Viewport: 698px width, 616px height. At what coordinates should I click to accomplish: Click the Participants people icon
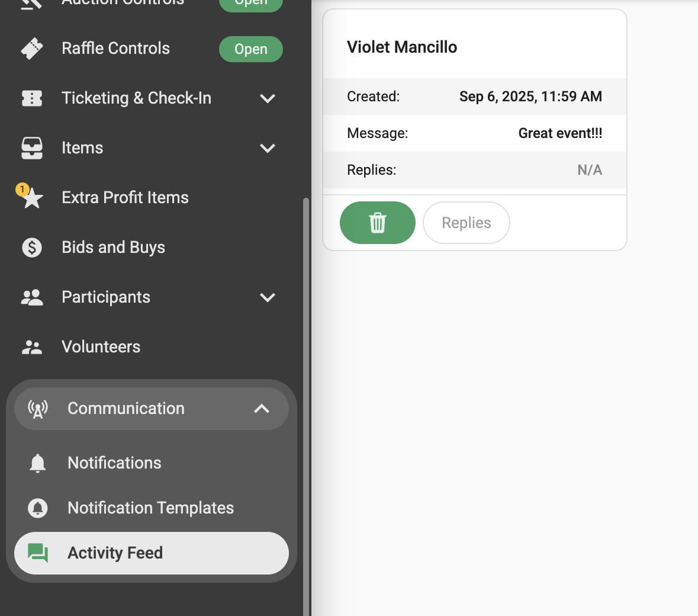point(32,297)
